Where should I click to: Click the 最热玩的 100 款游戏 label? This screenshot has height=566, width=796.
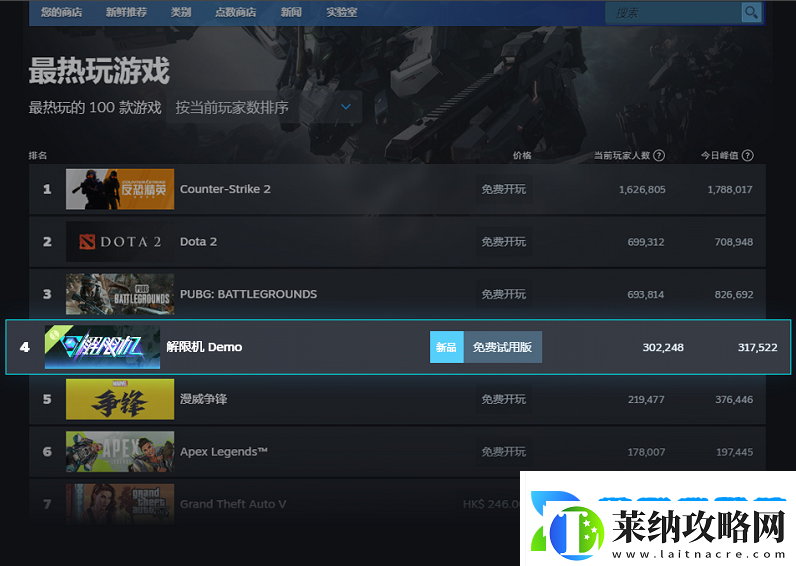point(95,107)
